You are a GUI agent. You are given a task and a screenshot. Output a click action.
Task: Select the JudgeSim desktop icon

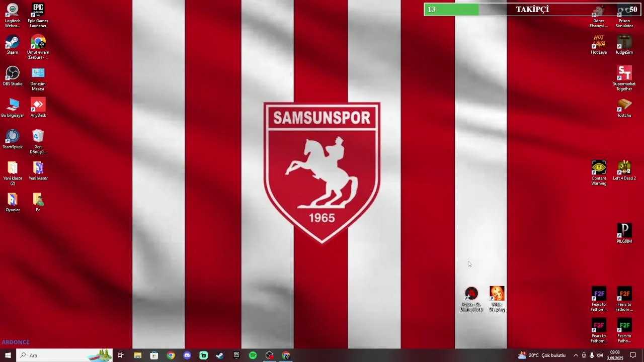tap(624, 45)
